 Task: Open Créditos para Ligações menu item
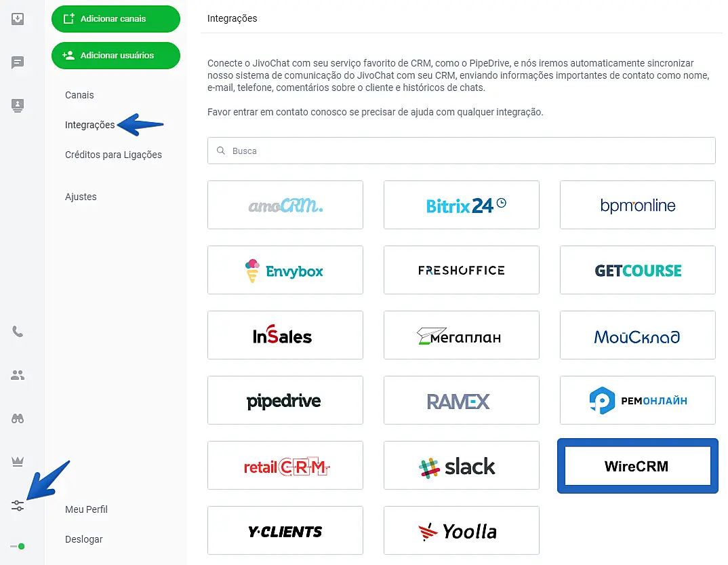tap(113, 155)
